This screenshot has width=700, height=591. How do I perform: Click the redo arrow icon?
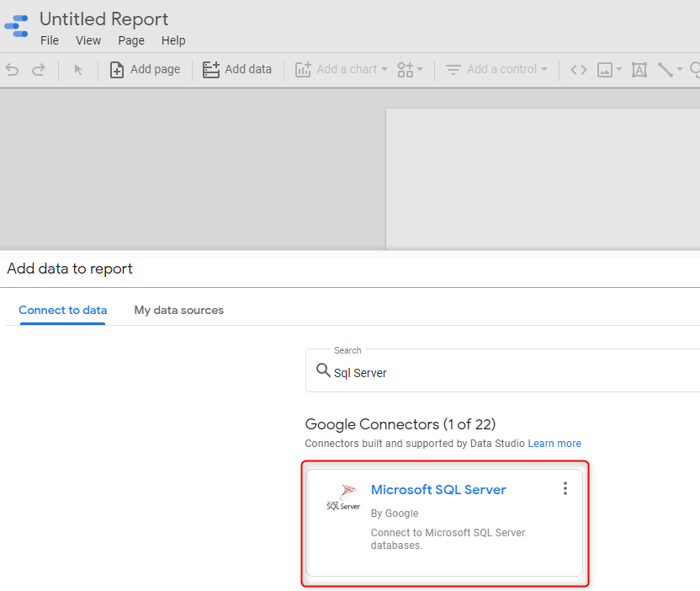(x=39, y=70)
